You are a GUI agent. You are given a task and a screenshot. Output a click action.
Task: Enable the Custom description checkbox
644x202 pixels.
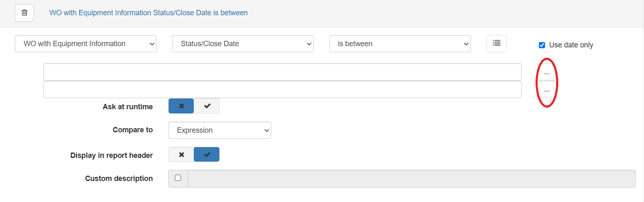(178, 178)
